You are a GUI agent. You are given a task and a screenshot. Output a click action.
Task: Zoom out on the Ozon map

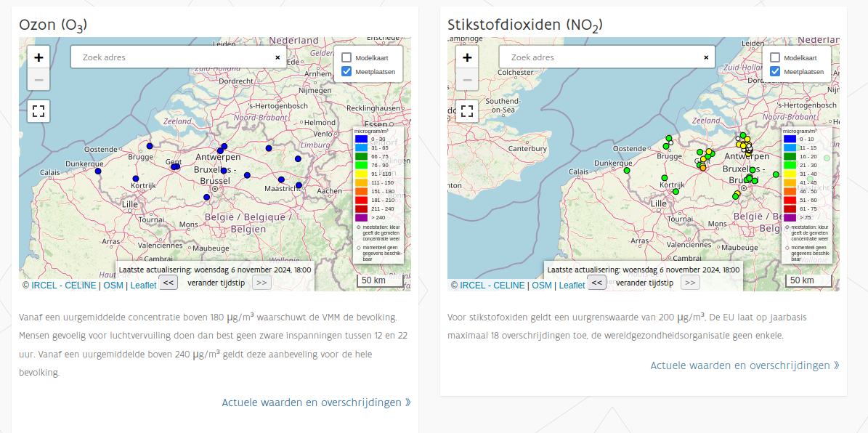[x=38, y=79]
